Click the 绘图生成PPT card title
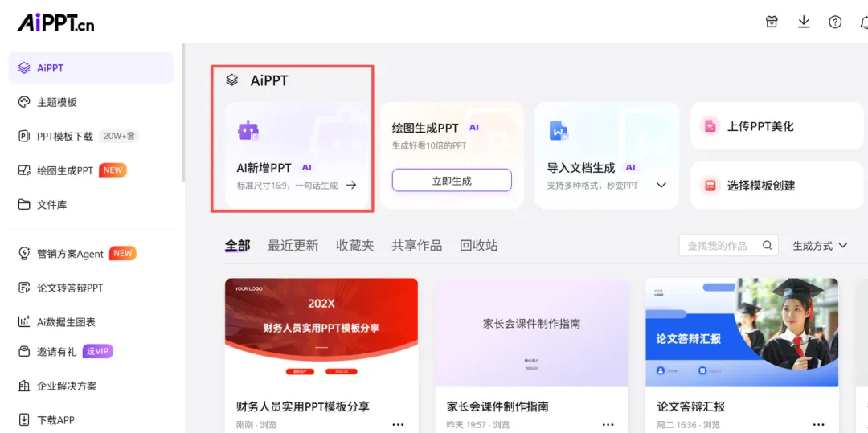This screenshot has width=868, height=433. (x=425, y=128)
